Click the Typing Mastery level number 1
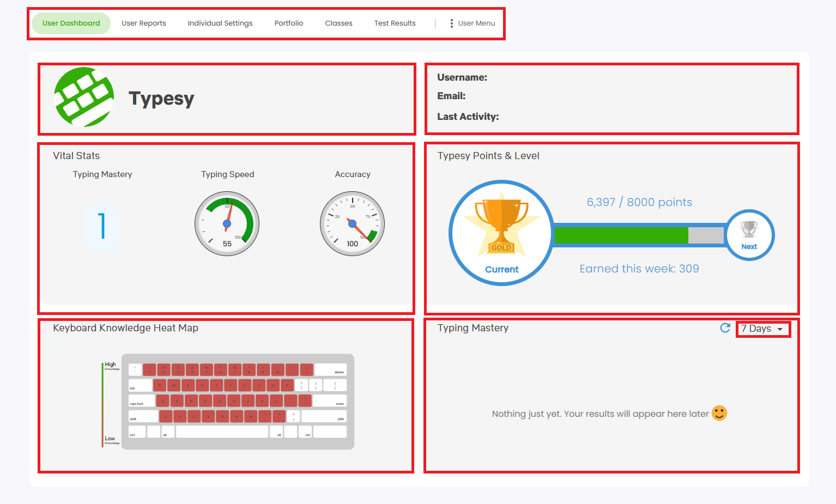Screen dimensions: 836x504 click(x=102, y=226)
